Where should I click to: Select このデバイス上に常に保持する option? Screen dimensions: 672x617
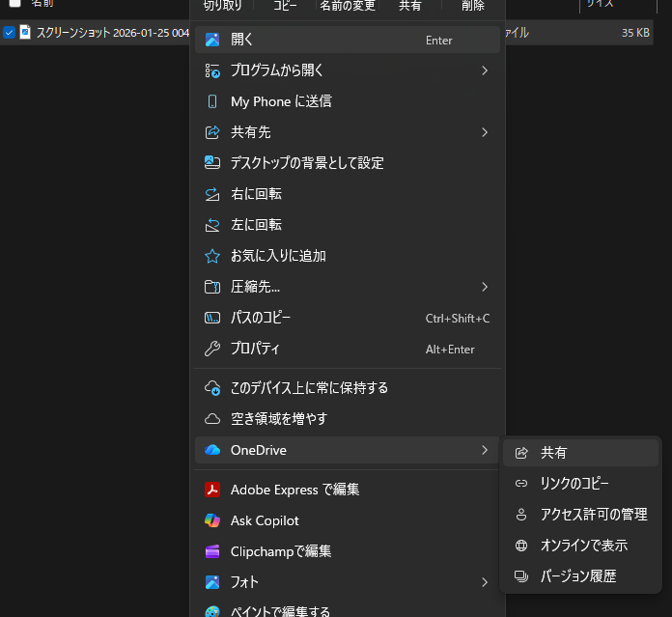point(309,388)
